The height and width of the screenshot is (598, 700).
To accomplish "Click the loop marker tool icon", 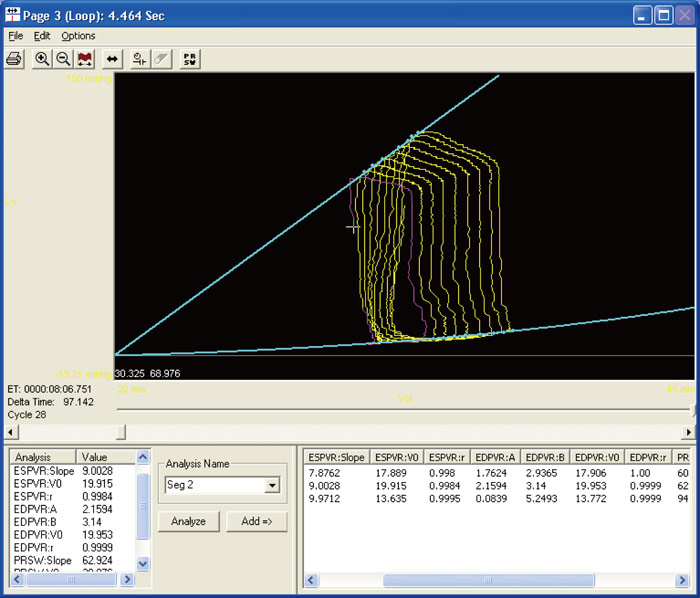I will pos(140,59).
